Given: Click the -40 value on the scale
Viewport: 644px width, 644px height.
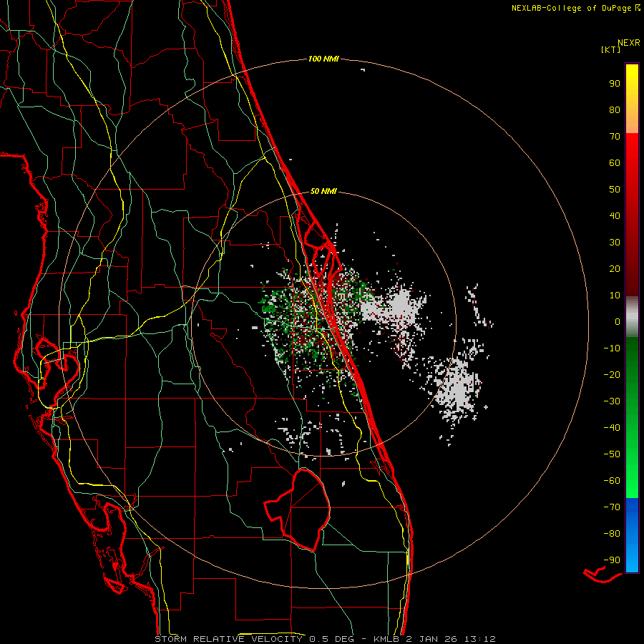Looking at the screenshot, I should (612, 428).
